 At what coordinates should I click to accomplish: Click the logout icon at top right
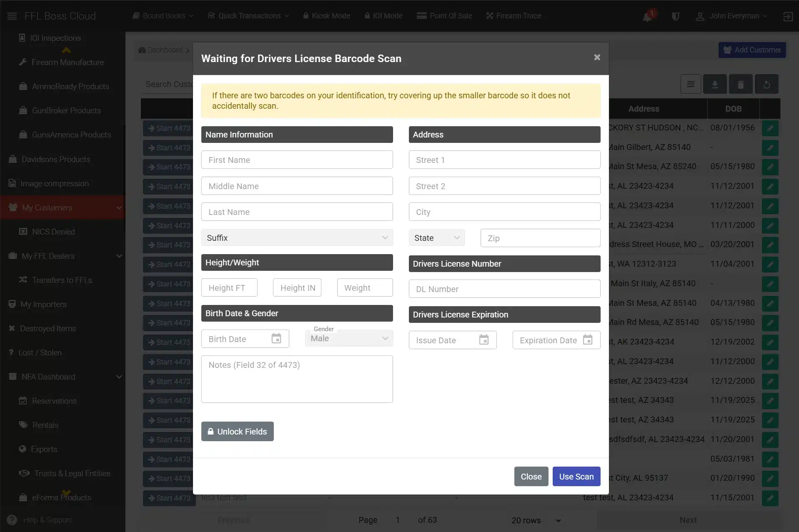point(788,16)
